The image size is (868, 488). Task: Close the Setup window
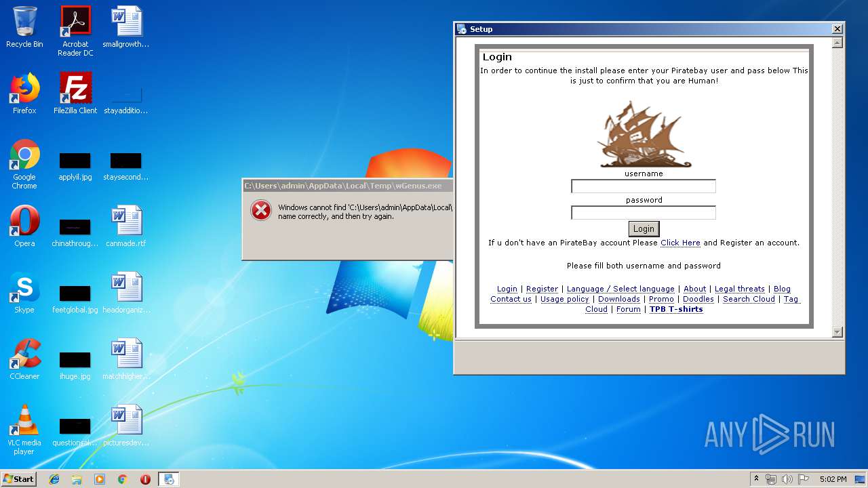[837, 29]
